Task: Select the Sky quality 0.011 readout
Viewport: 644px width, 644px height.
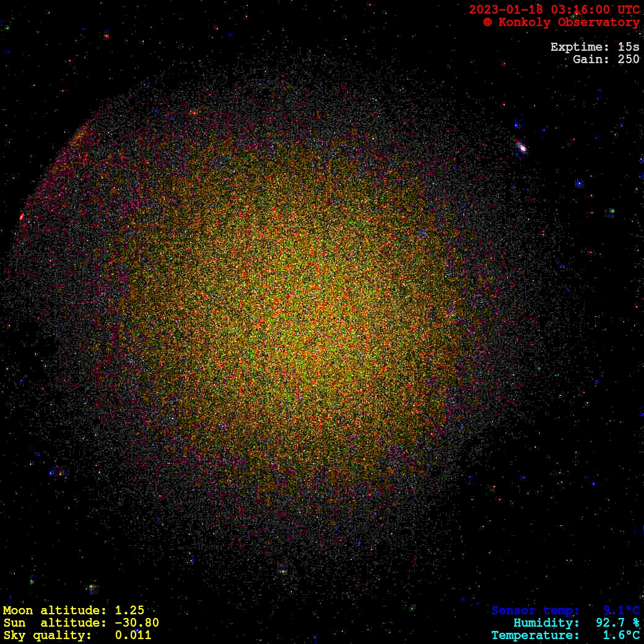Action: (77, 635)
